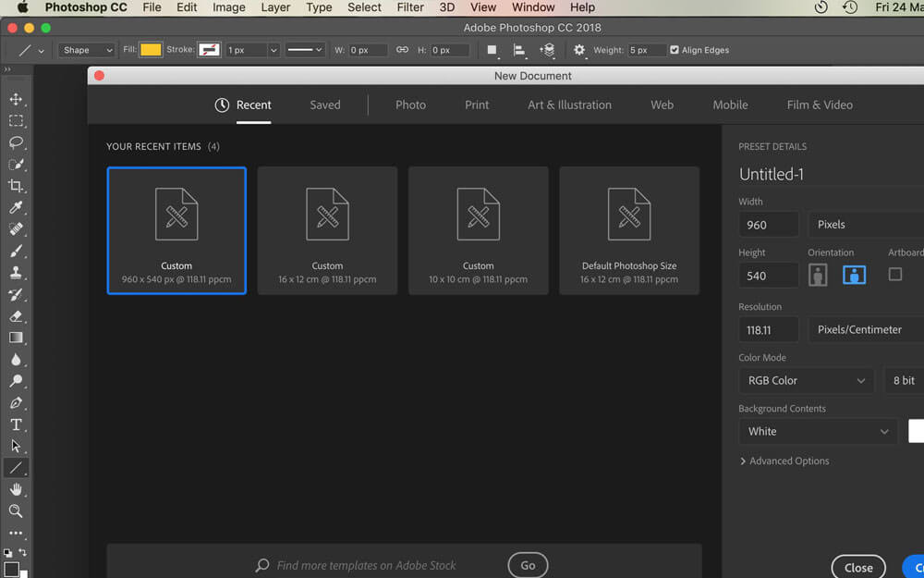Select the Default Photoshop Size preset
924x578 pixels.
(x=629, y=230)
